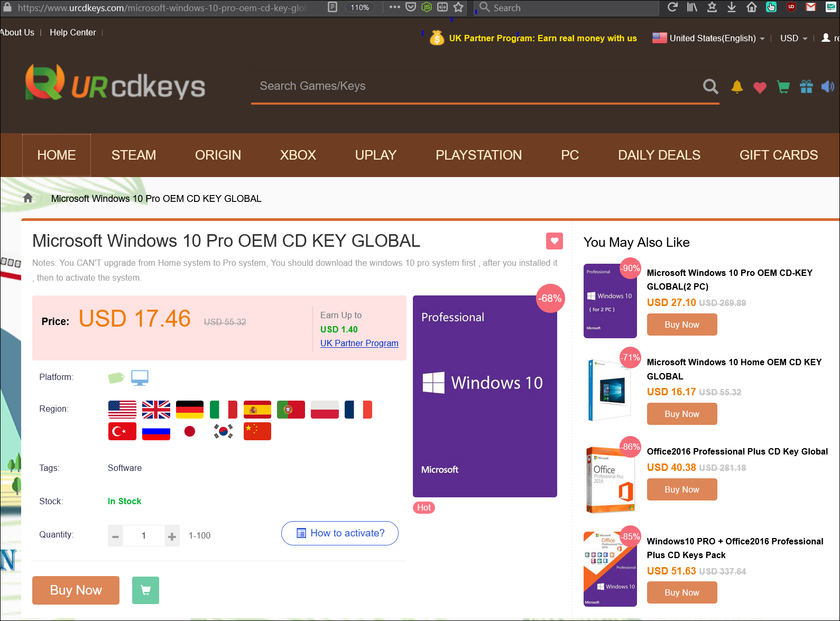
Task: Click the user account icon
Action: [x=826, y=38]
